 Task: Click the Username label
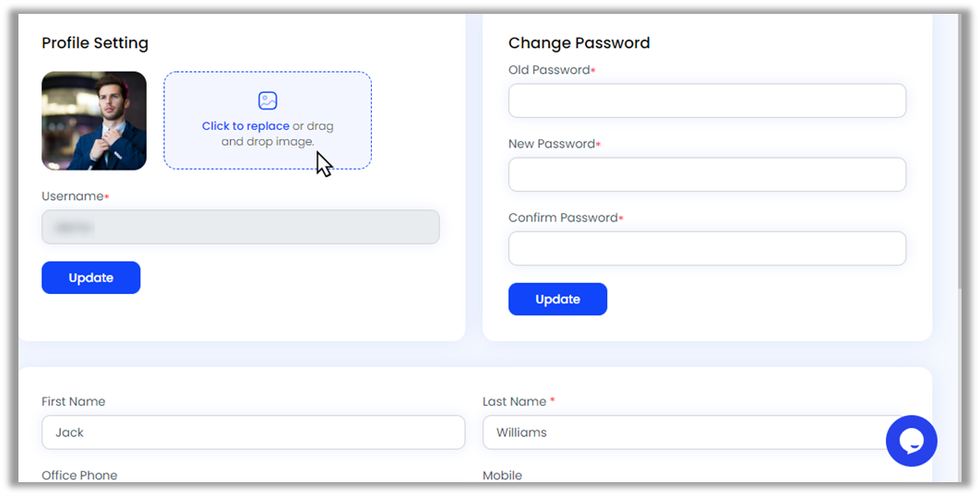pyautogui.click(x=72, y=196)
